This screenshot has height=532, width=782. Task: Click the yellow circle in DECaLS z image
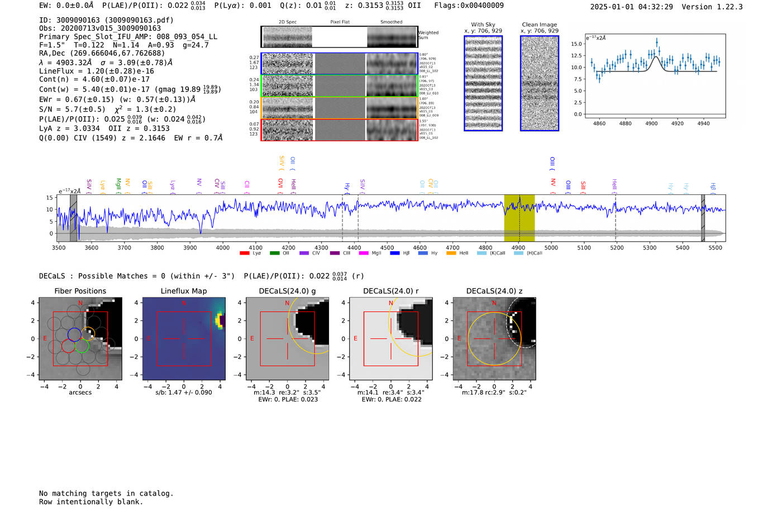point(494,339)
